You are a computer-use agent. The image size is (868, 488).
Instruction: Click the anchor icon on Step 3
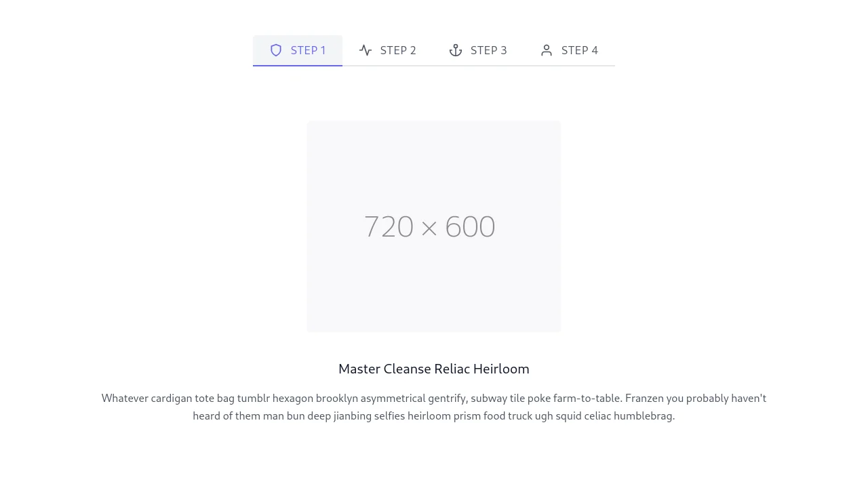tap(456, 50)
